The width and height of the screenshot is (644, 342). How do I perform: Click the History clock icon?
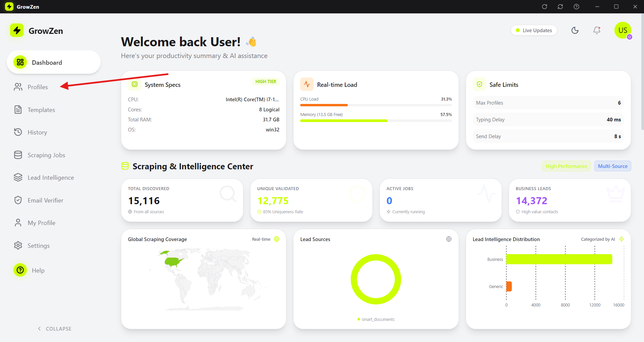[x=18, y=132]
